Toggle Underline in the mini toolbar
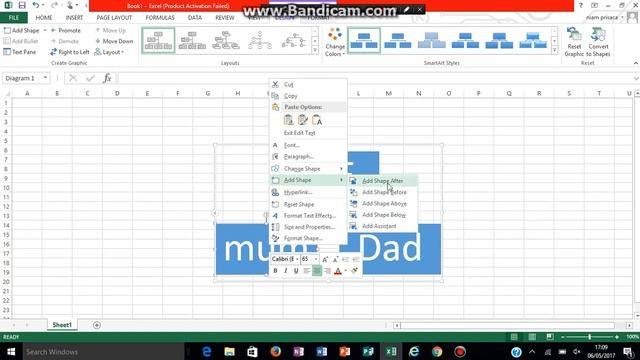The height and width of the screenshot is (360, 640). (x=296, y=271)
